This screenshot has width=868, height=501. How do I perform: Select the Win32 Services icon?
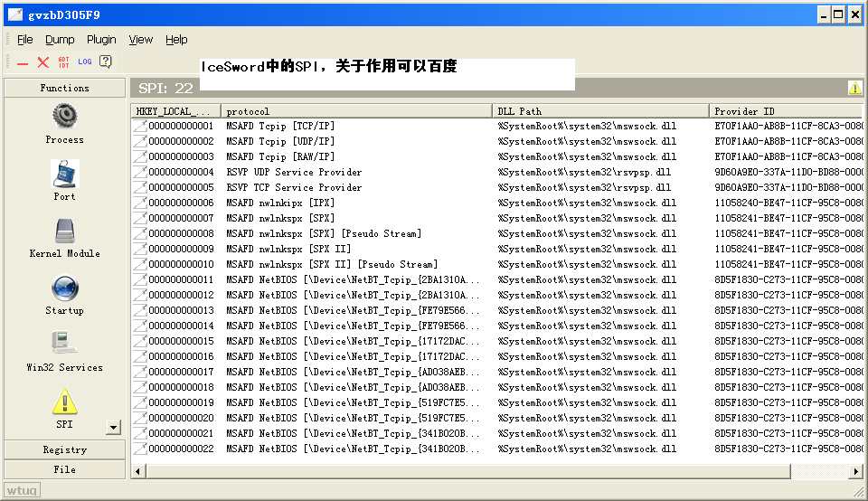click(65, 344)
